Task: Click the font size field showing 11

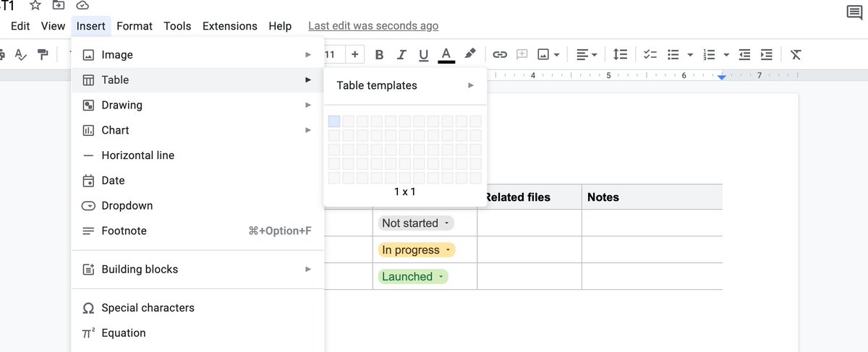Action: 333,54
